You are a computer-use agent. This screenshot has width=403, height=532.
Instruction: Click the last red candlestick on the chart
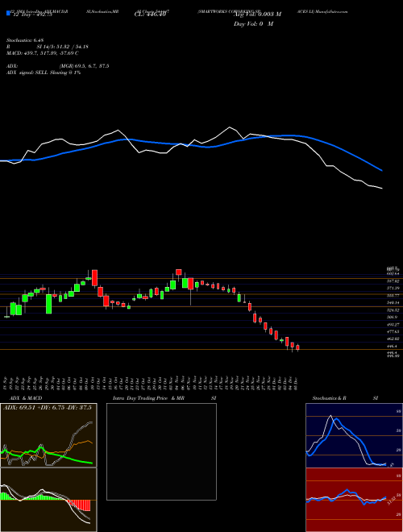click(298, 347)
